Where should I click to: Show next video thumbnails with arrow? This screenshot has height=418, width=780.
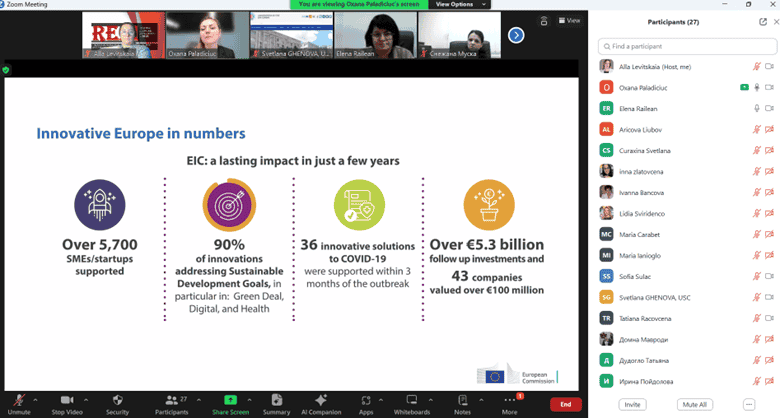point(516,35)
